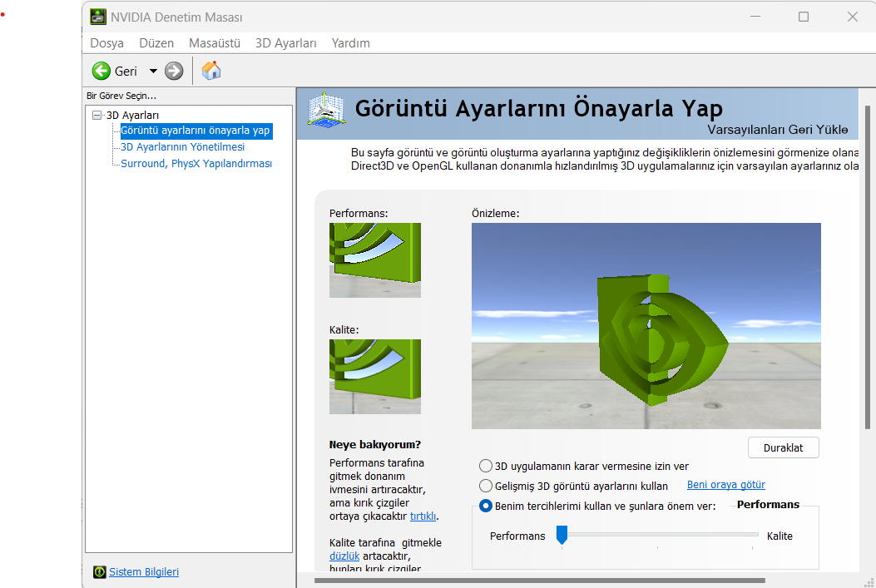Collapse the 3D Ayarları tree node
The height and width of the screenshot is (588, 876).
coord(97,115)
